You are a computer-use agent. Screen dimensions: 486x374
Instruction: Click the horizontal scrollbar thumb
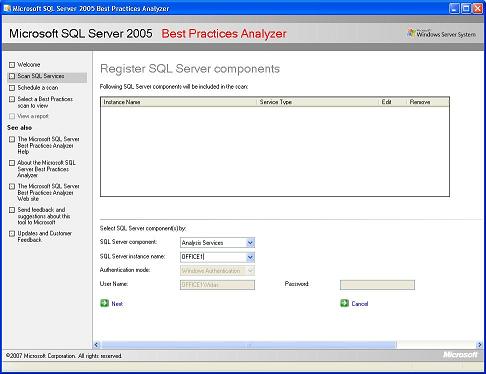point(249,345)
